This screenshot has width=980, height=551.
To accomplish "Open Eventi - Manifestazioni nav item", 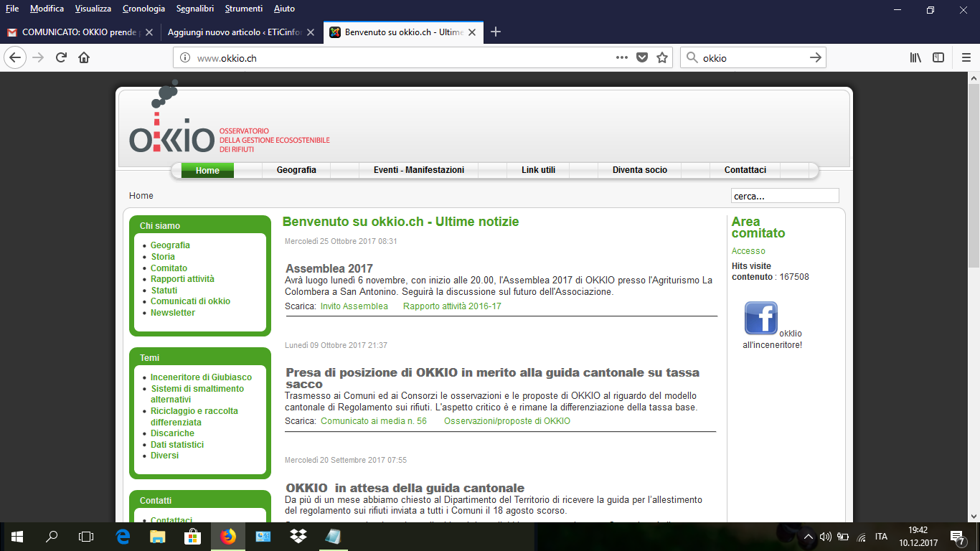I will 419,170.
